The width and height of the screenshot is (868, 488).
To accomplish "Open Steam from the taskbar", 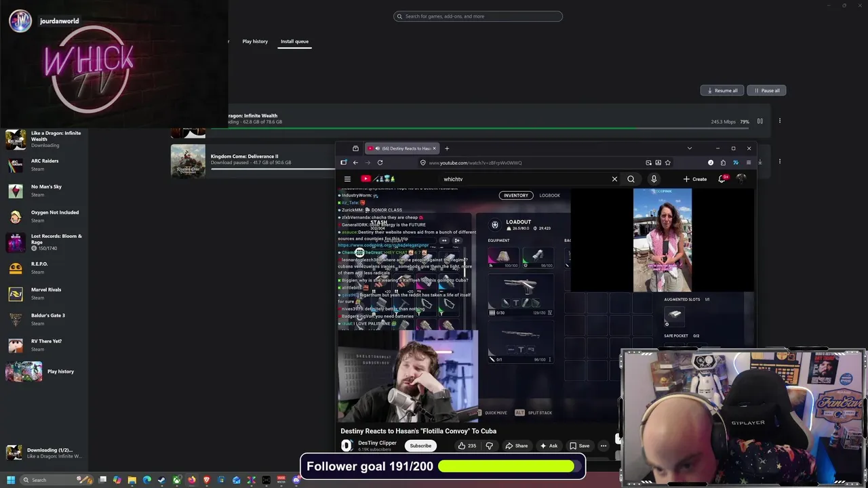I will [161, 480].
